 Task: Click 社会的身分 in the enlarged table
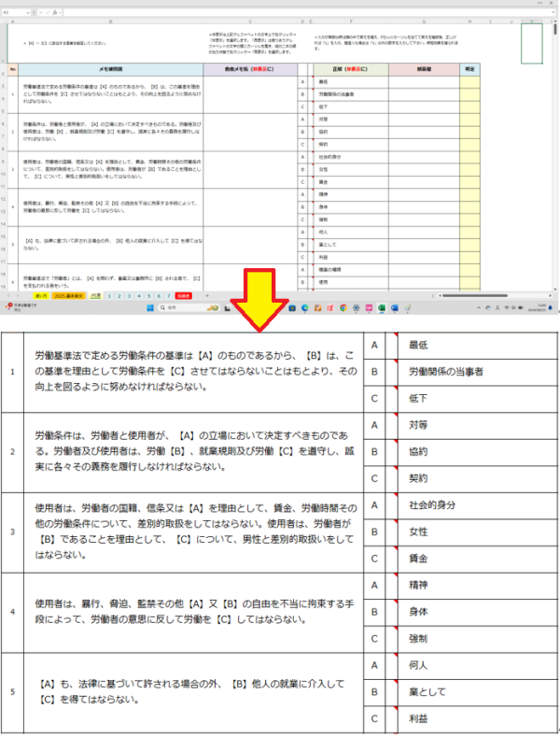[x=432, y=505]
